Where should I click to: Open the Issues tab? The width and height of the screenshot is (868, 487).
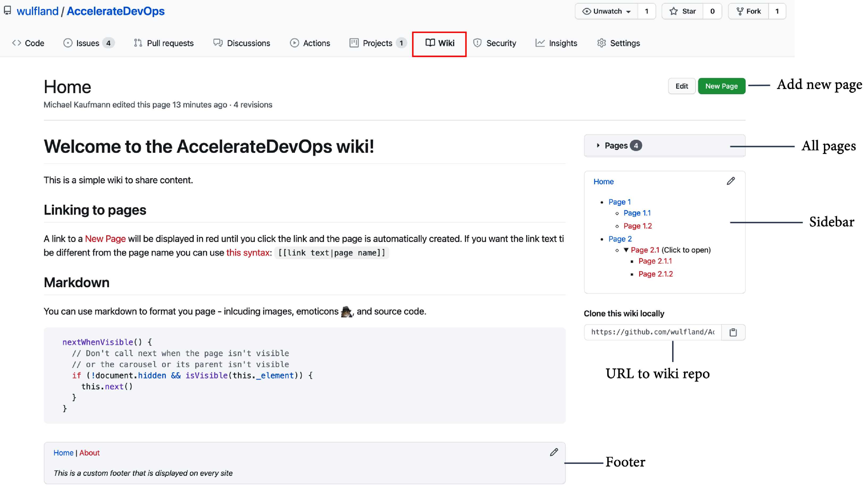pos(89,43)
